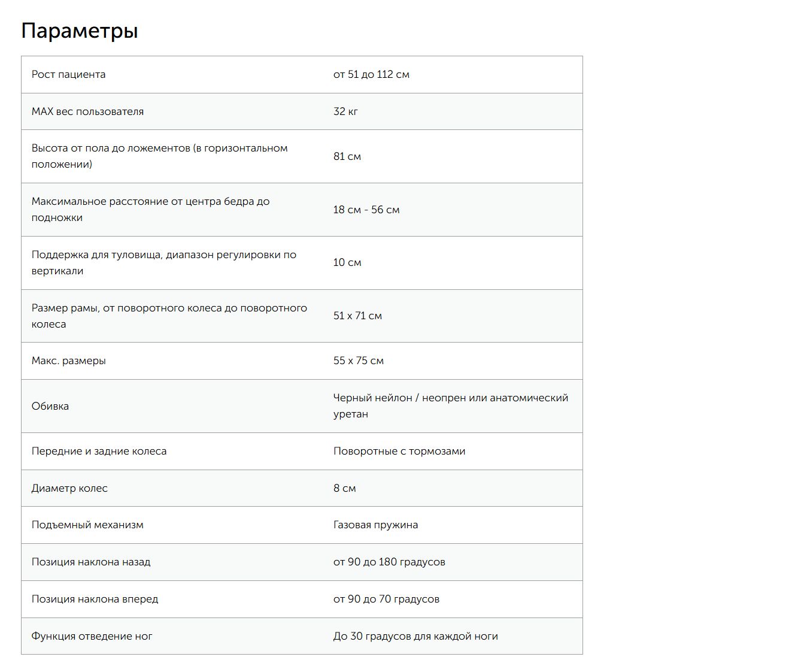
Task: Click the value от 51 до 112 см
Action: 371,74
